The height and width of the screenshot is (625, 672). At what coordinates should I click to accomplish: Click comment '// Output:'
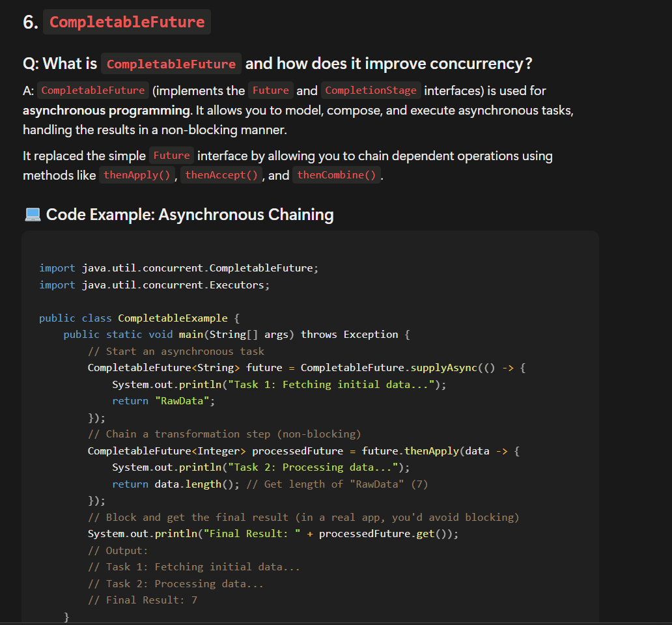click(118, 551)
